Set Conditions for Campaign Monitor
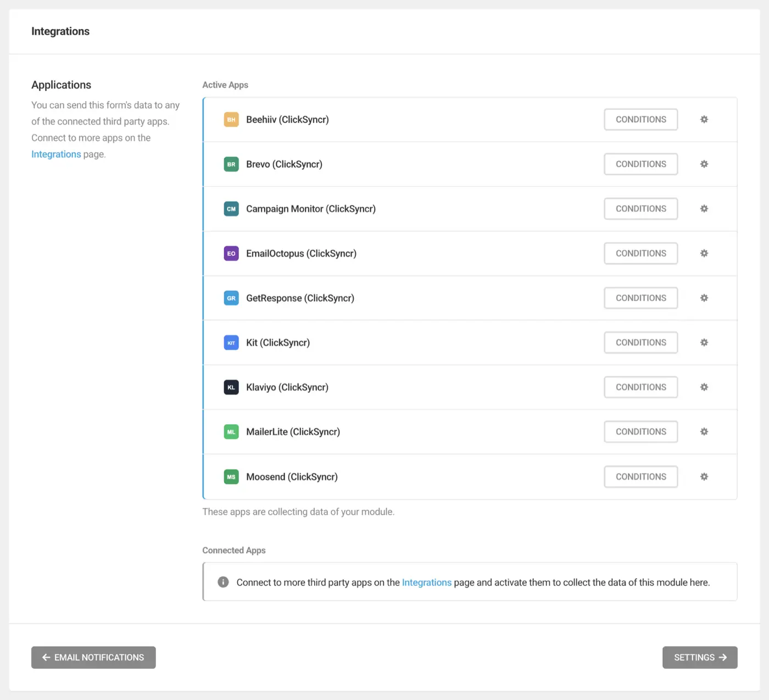This screenshot has height=700, width=769. tap(640, 209)
